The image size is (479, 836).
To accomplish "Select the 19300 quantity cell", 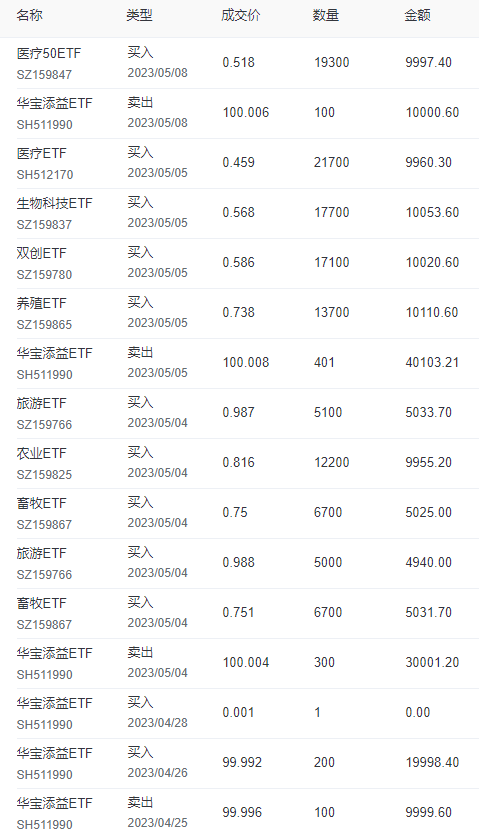I will point(331,62).
